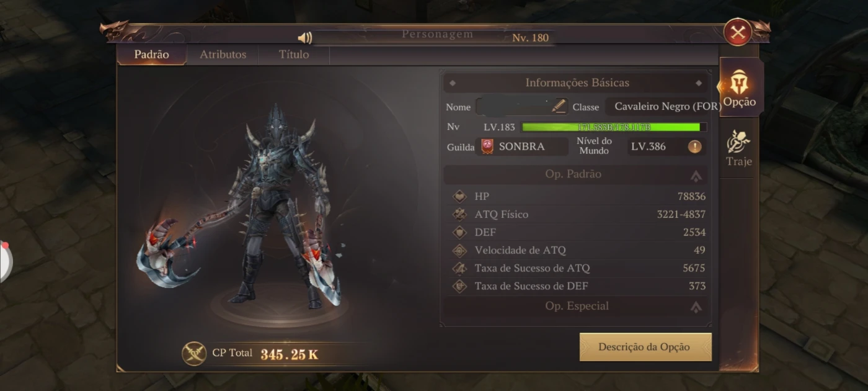This screenshot has height=391, width=868.
Task: Click the CP Total crossed swords icon
Action: [x=194, y=353]
